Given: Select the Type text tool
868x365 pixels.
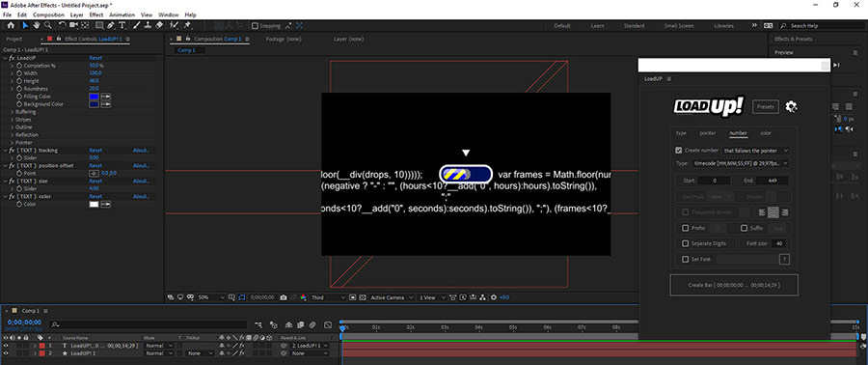Looking at the screenshot, I should (122, 25).
